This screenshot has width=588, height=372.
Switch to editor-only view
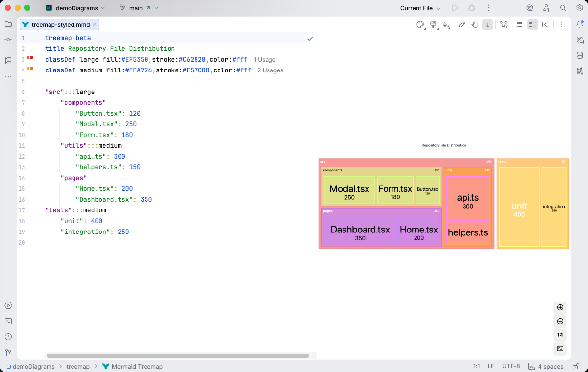520,24
